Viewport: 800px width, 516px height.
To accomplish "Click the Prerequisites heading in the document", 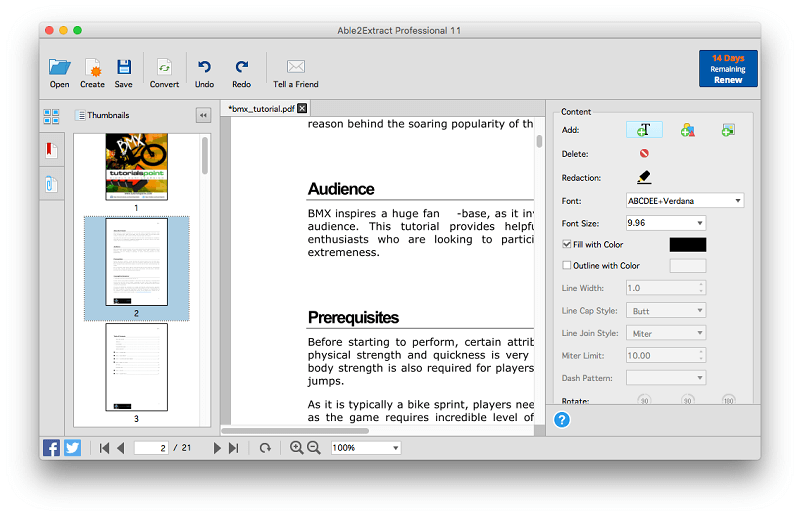I will (353, 317).
